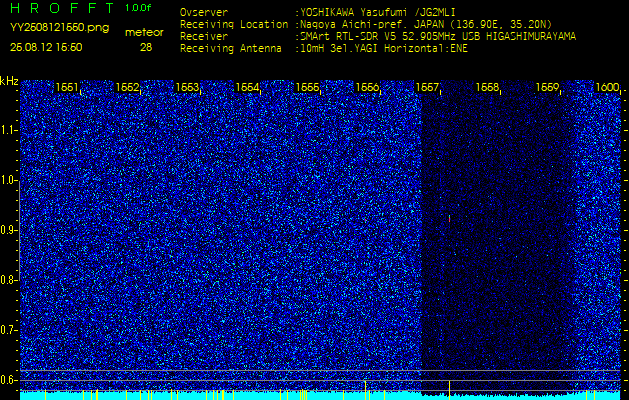Click the 1555 time marker
The width and height of the screenshot is (629, 400).
pyautogui.click(x=307, y=87)
